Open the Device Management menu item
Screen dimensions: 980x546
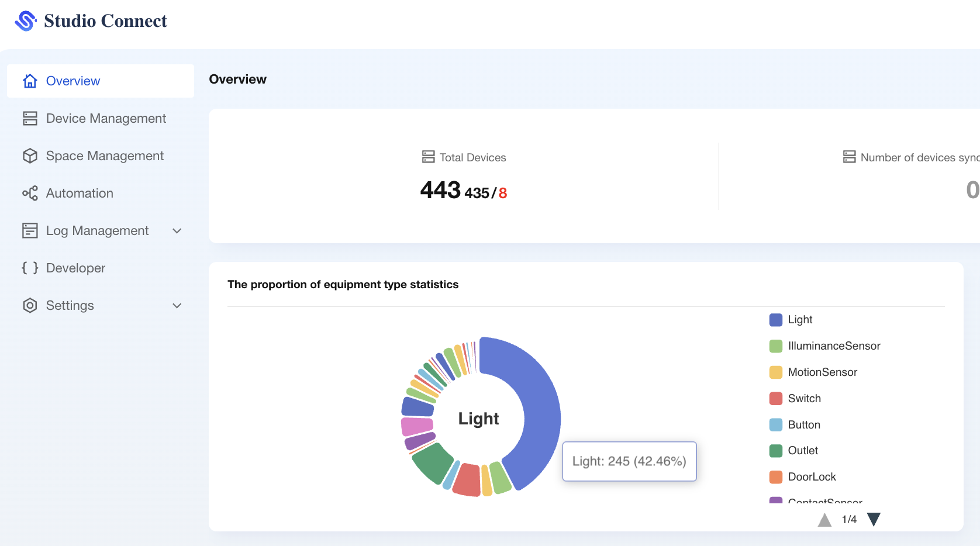tap(106, 119)
